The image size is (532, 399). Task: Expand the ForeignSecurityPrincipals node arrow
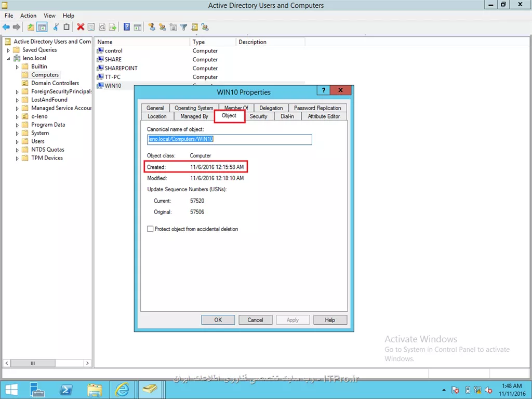click(x=17, y=91)
